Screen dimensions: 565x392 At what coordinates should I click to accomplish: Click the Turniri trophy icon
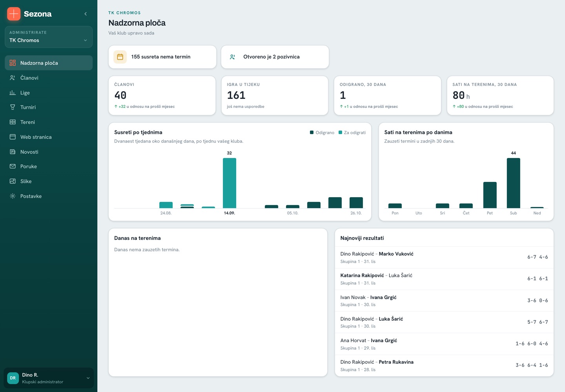(13, 107)
